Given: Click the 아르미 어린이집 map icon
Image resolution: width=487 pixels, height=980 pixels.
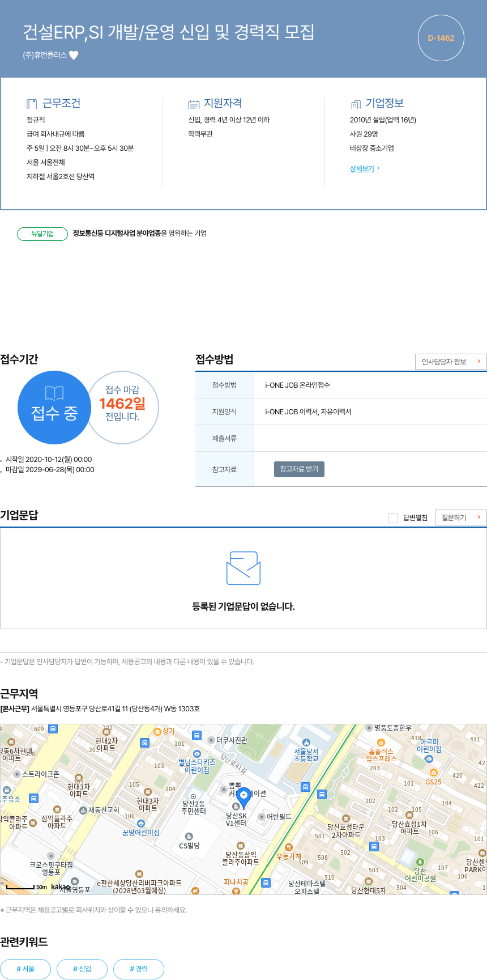Looking at the screenshot, I should tap(429, 759).
